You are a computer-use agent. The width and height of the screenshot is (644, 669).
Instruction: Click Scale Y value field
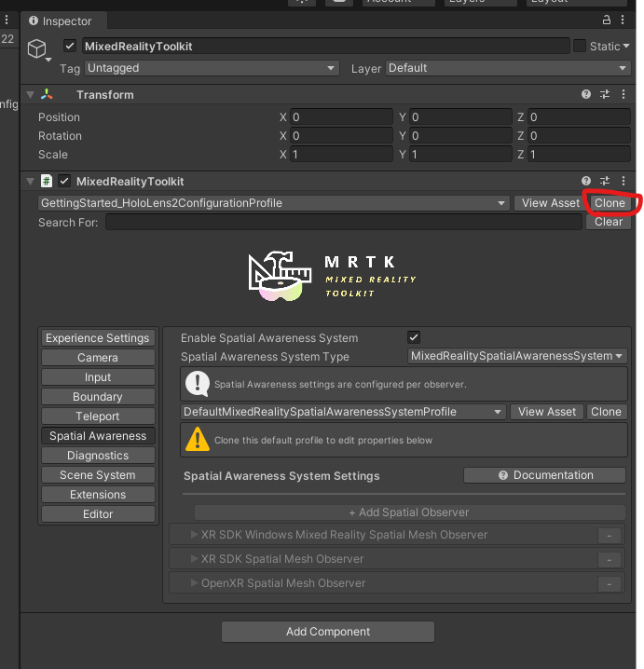pyautogui.click(x=460, y=155)
